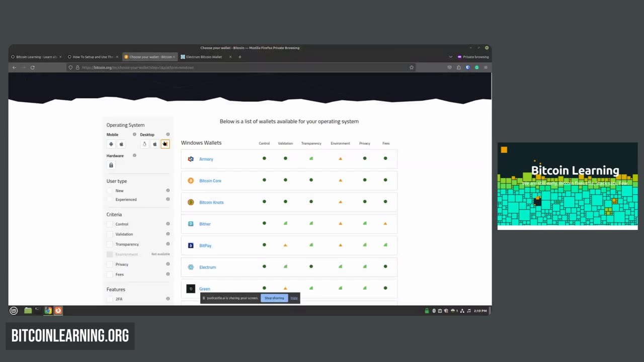
Task: Click the Bitcoin Core wallet logo
Action: click(191, 180)
